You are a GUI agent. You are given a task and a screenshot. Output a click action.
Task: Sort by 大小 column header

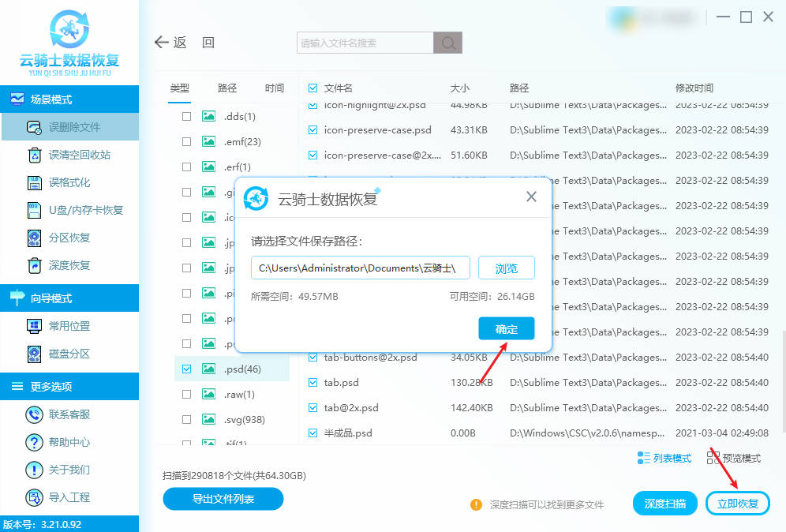click(459, 88)
